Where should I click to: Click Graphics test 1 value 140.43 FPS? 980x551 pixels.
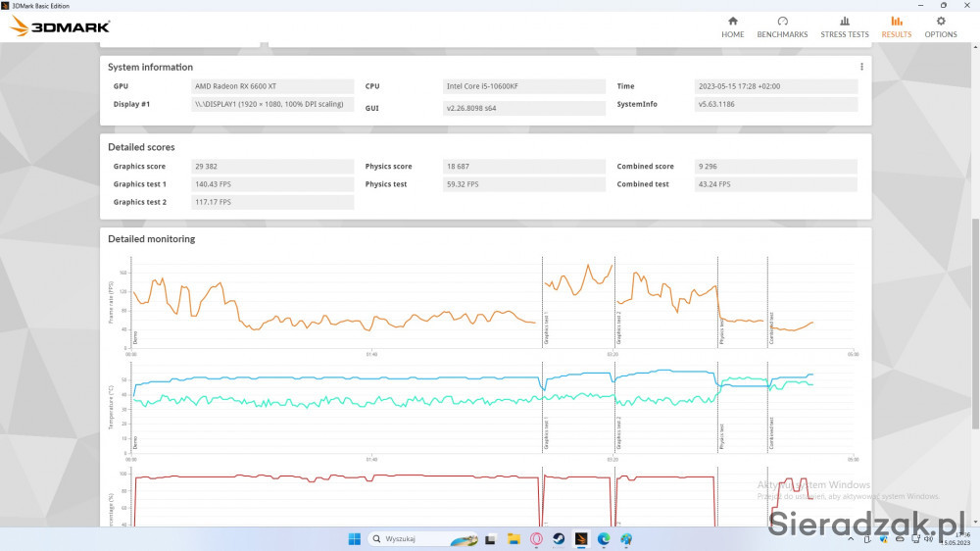[x=272, y=184]
